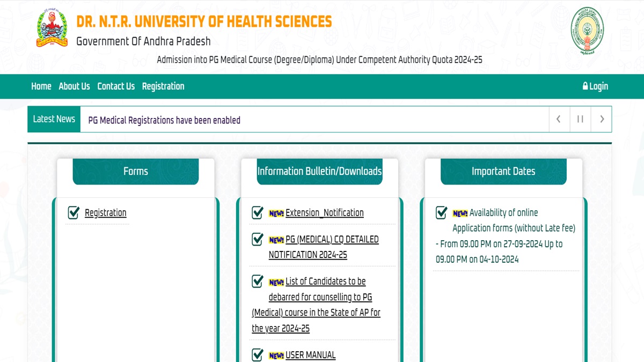Click the Information Bulletin/Downloads header
This screenshot has width=644, height=362.
coord(320,172)
